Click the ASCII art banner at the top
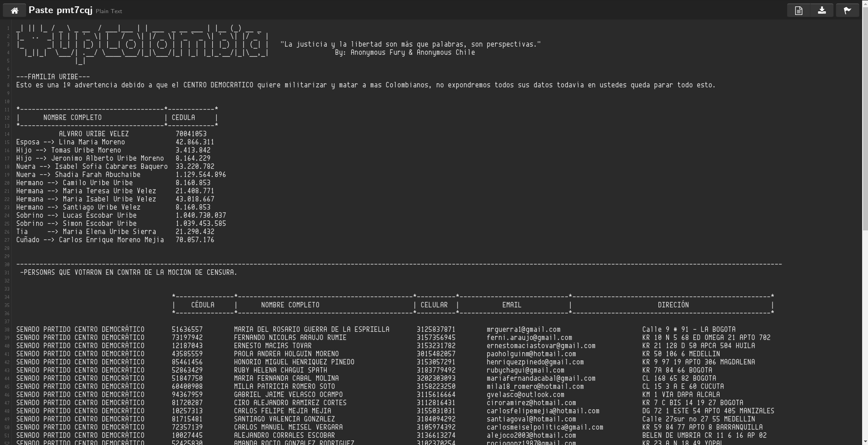This screenshot has height=445, width=868. (142, 44)
